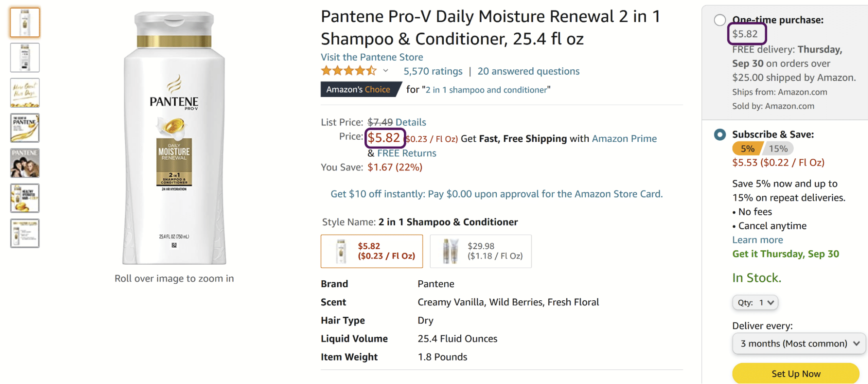868x384 pixels.
Task: Open the 'More Great Hair Days' thumbnail
Action: point(25,92)
